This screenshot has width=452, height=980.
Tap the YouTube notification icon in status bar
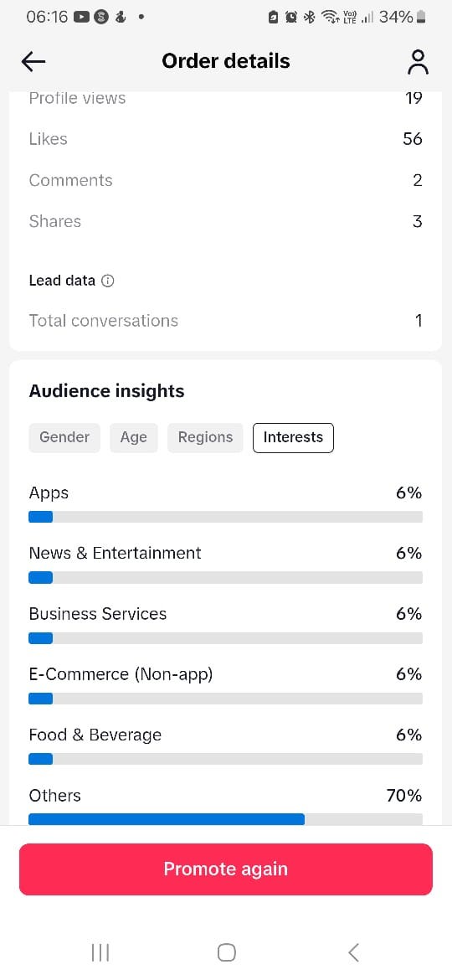81,18
